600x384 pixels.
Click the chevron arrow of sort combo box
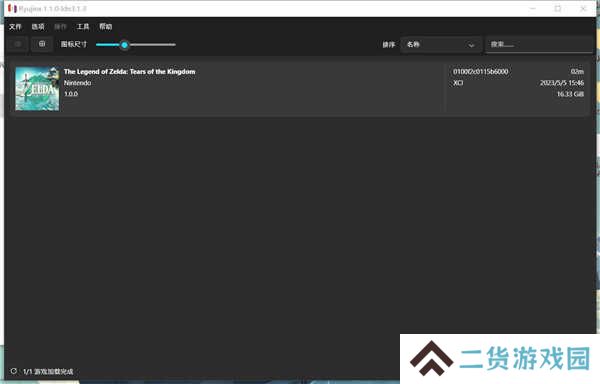click(471, 45)
